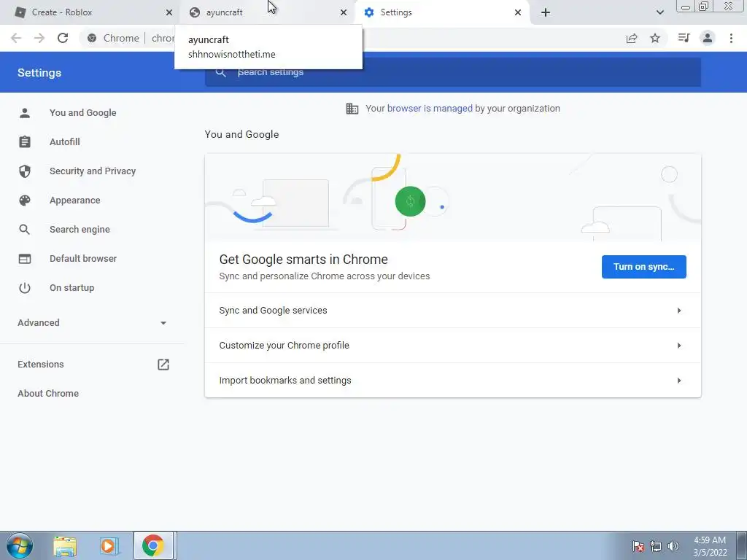The height and width of the screenshot is (560, 747).
Task: Bookmark this tab with the star icon
Action: pos(655,38)
